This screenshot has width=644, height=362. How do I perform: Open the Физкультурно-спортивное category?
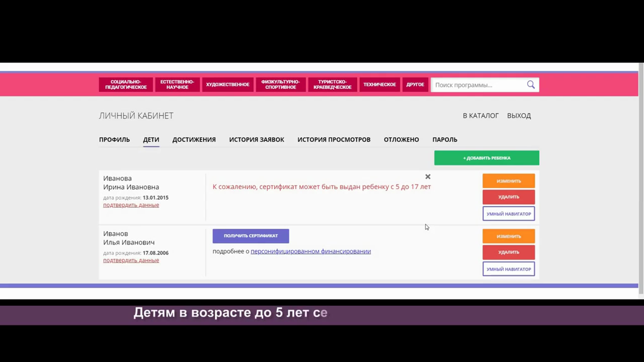tap(280, 84)
